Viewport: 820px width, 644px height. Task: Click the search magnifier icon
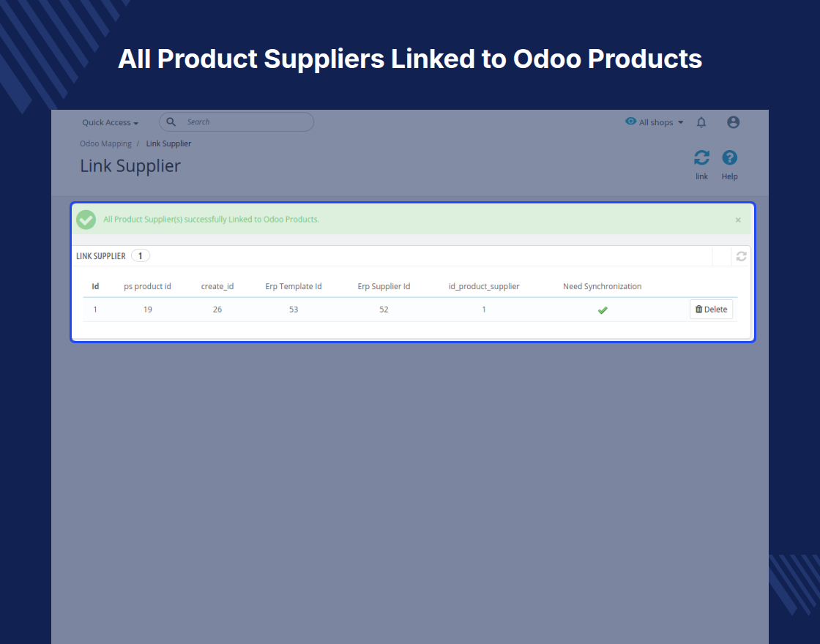pos(171,121)
